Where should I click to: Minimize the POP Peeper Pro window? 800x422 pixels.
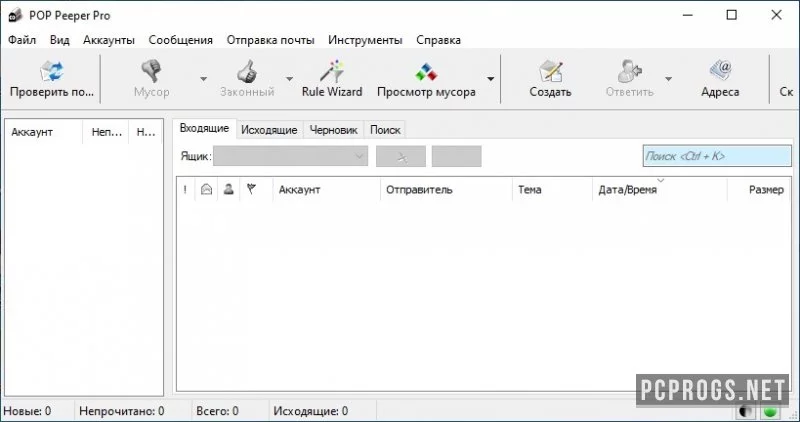(x=689, y=15)
